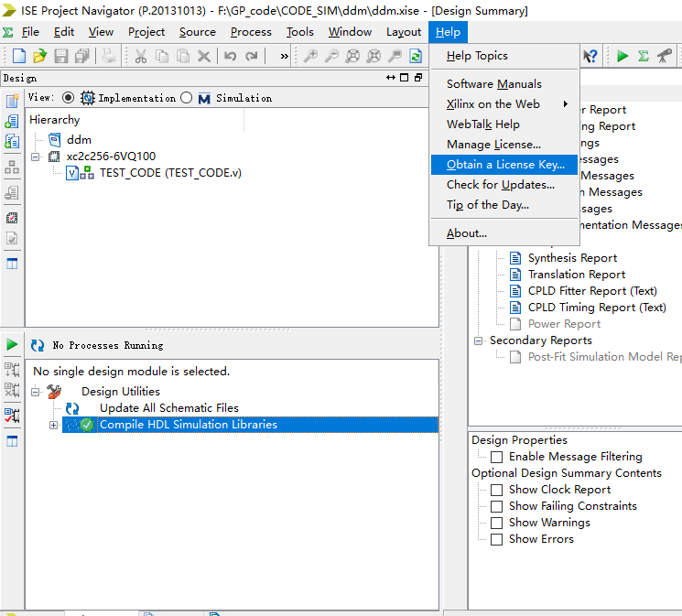Screen dimensions: 682x616
Task: Check Show Failing Constraints
Action: click(x=496, y=506)
